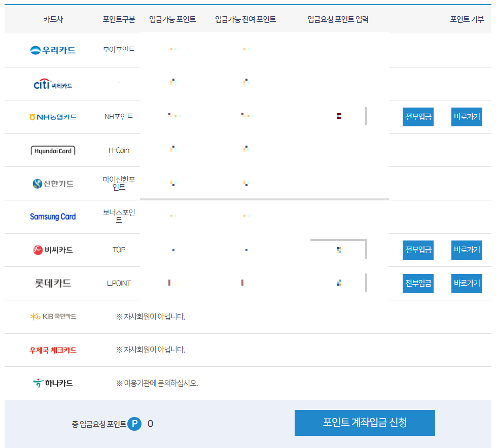Click 비씨카드 입금요청 포인트 input field
Viewport: 496px width, 448px height.
coord(339,250)
